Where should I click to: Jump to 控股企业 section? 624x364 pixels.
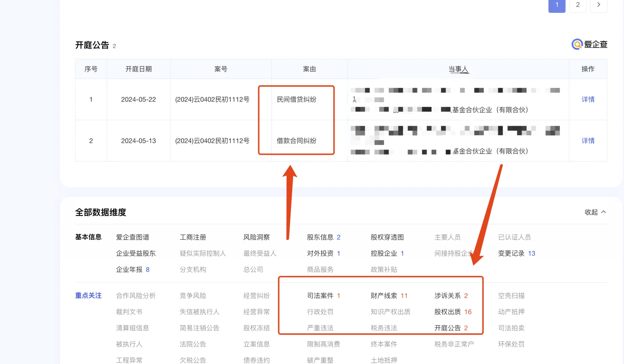[x=387, y=253]
